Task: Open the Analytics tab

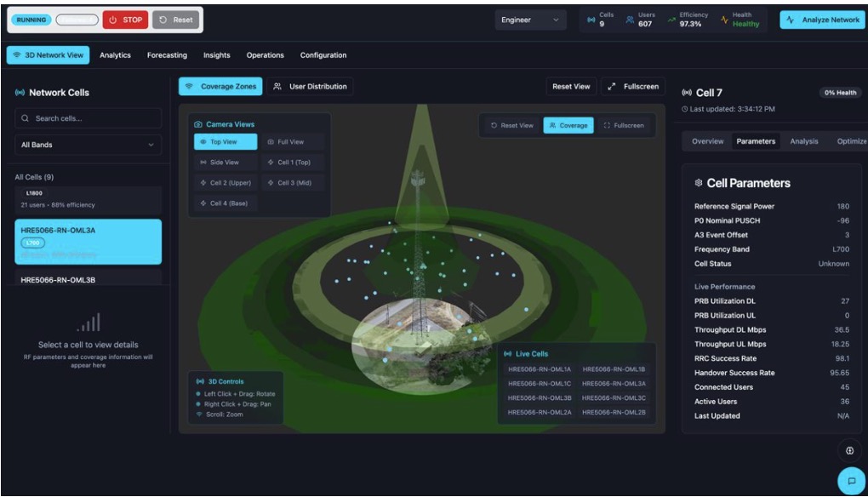Action: (115, 55)
